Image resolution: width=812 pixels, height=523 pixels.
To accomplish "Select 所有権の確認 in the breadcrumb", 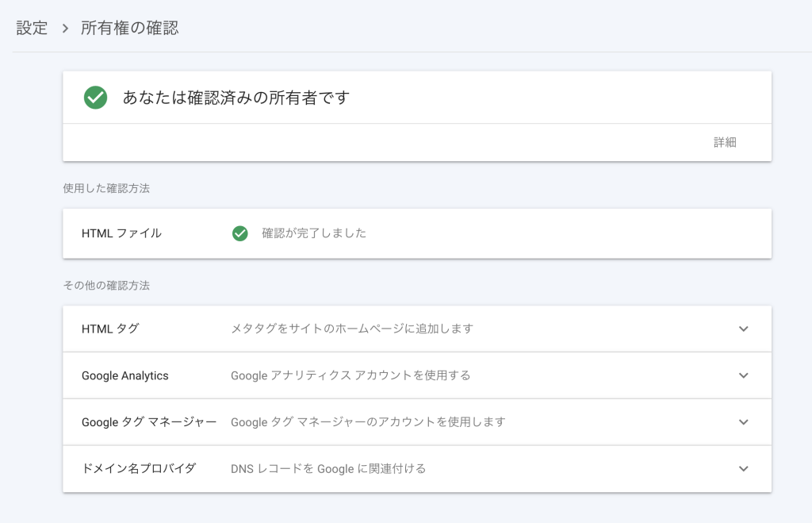I will click(132, 27).
